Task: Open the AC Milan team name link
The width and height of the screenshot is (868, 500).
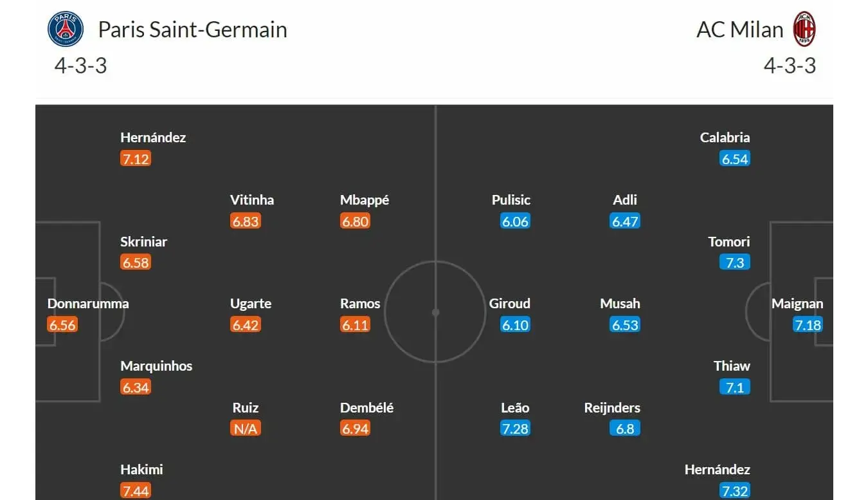Action: tap(739, 30)
